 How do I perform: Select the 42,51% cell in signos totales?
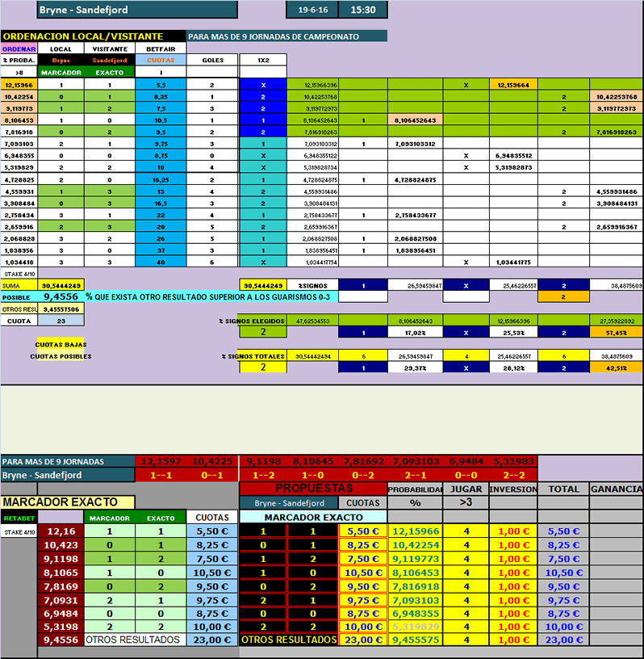616,367
